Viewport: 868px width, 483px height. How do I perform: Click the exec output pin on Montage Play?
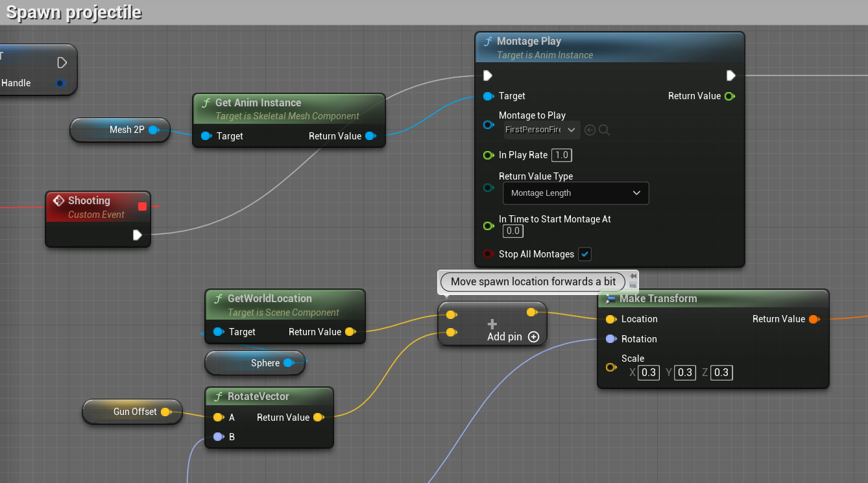tap(731, 76)
